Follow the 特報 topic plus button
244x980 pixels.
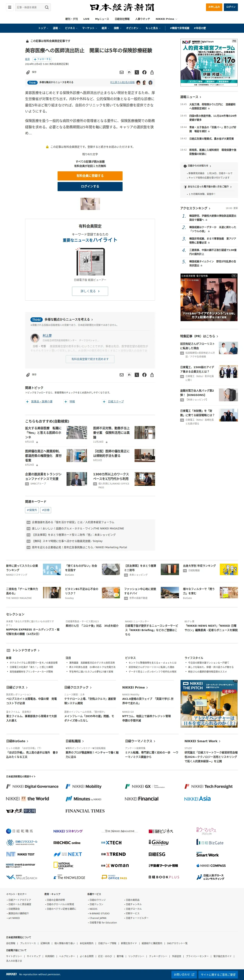pyautogui.click(x=65, y=401)
